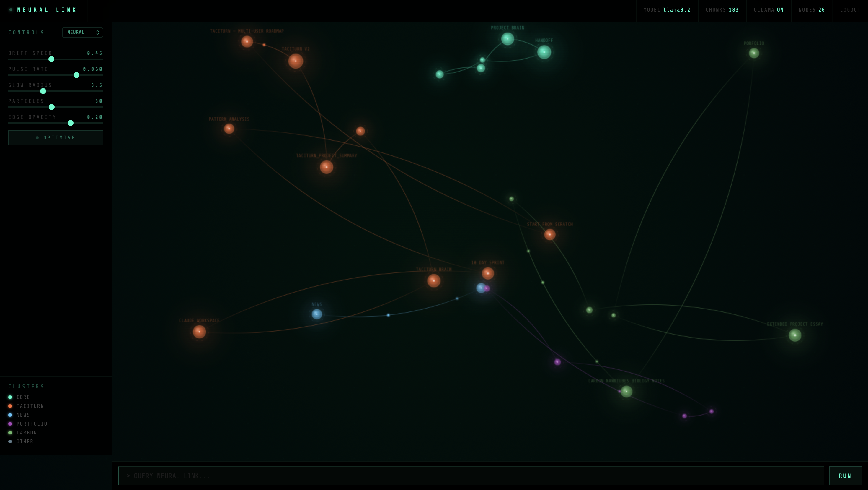The image size is (868, 490).
Task: Click the Model llama3.2 header item
Action: pyautogui.click(x=667, y=10)
